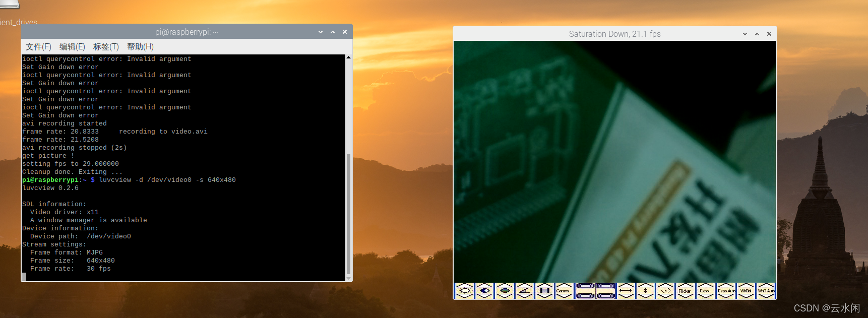868x318 pixels.
Task: Pan camera using horizontal arrow's down triangle
Action: pyautogui.click(x=626, y=296)
